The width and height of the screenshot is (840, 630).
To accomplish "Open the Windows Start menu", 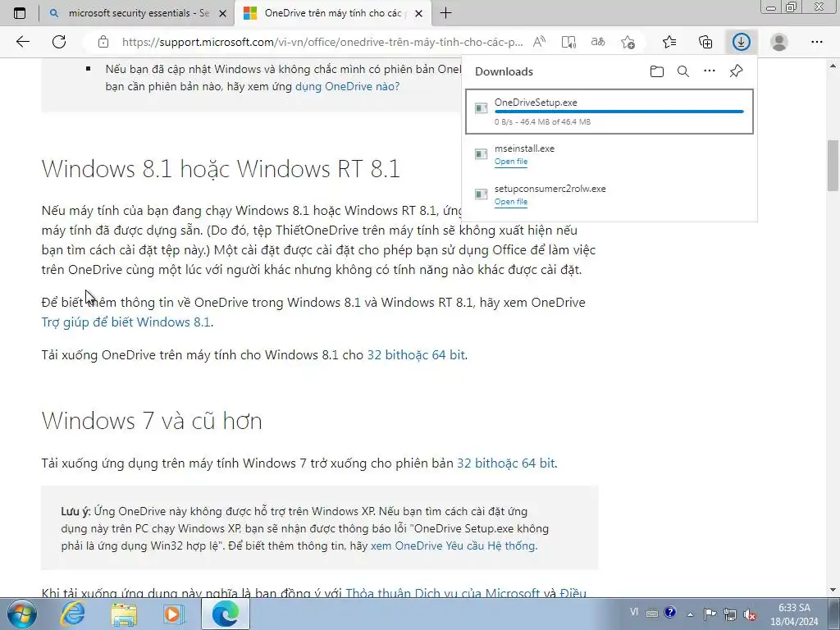I will (x=22, y=614).
